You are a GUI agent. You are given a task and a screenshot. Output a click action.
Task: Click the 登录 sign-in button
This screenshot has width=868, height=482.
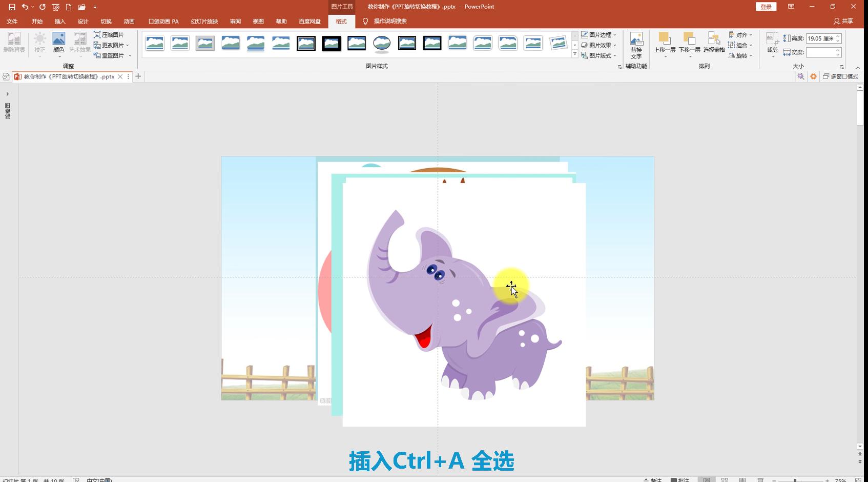(766, 6)
